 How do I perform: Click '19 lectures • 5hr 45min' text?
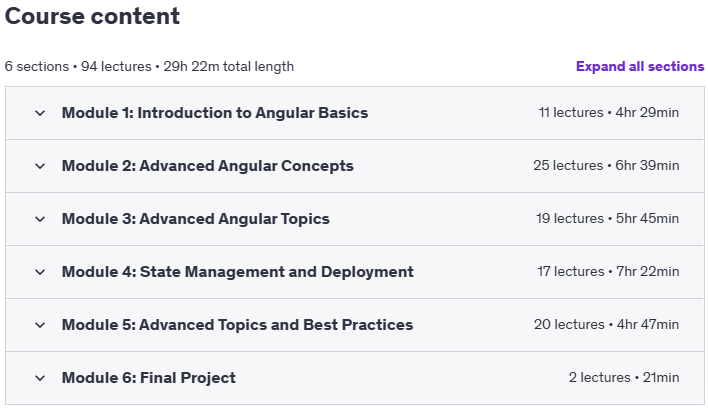pos(607,219)
